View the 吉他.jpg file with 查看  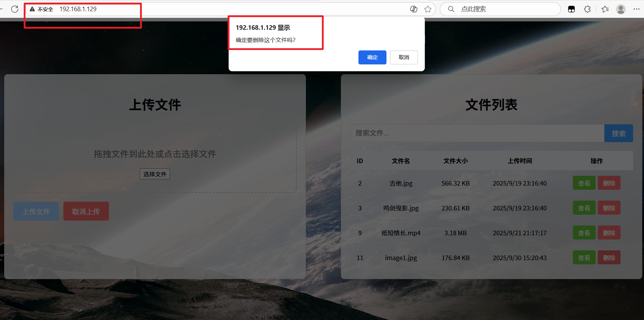pos(584,183)
